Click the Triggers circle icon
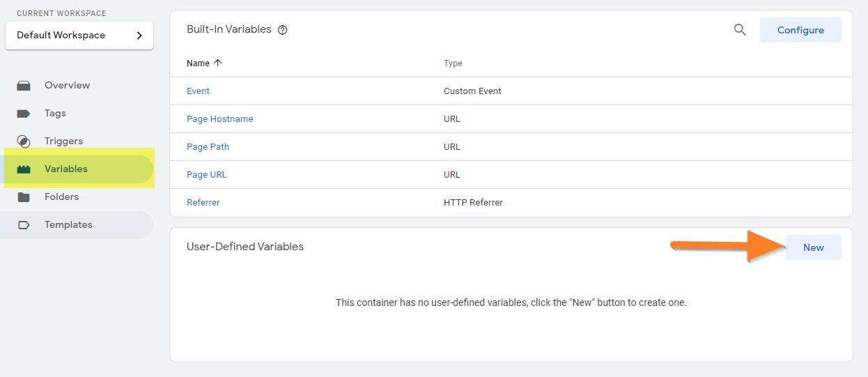The height and width of the screenshot is (377, 868). pos(24,141)
